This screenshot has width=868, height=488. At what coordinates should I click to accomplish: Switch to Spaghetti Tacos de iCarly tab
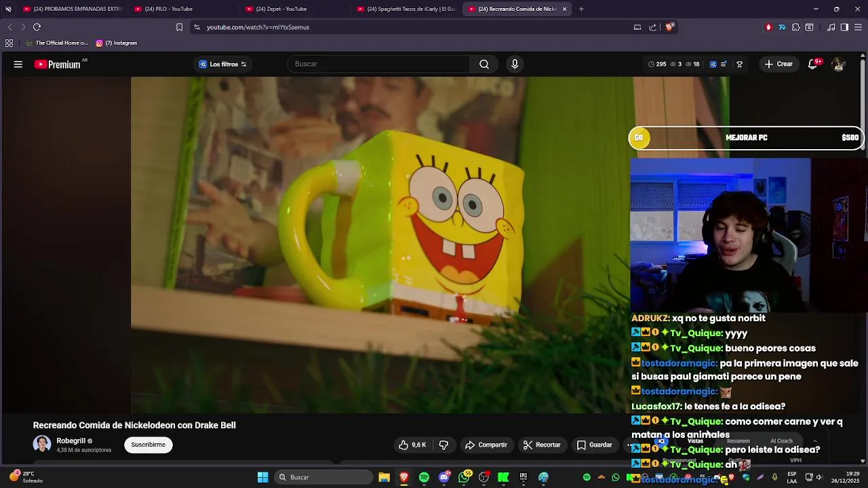[x=406, y=9]
